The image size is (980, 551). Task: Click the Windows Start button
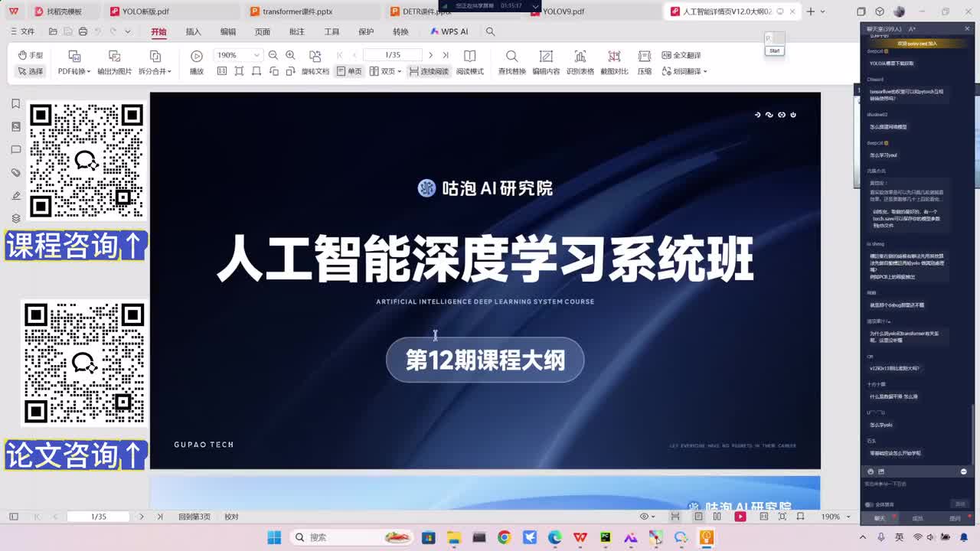(x=274, y=537)
